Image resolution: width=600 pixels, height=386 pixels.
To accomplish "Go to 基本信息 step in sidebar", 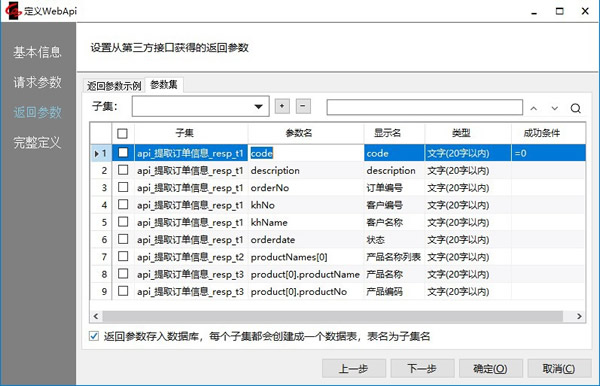I will (x=37, y=52).
